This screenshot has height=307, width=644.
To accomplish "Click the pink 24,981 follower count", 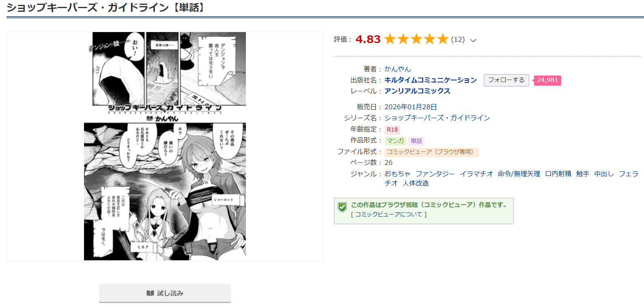I will (x=547, y=80).
